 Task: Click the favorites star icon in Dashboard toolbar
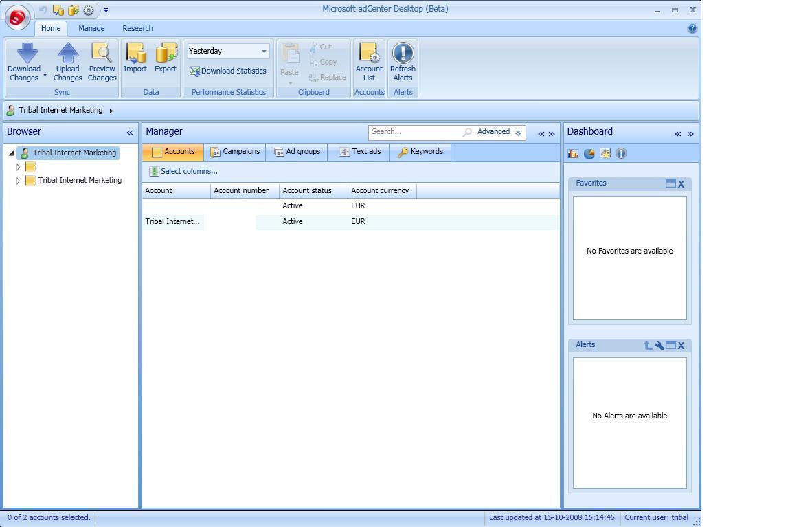click(x=605, y=153)
